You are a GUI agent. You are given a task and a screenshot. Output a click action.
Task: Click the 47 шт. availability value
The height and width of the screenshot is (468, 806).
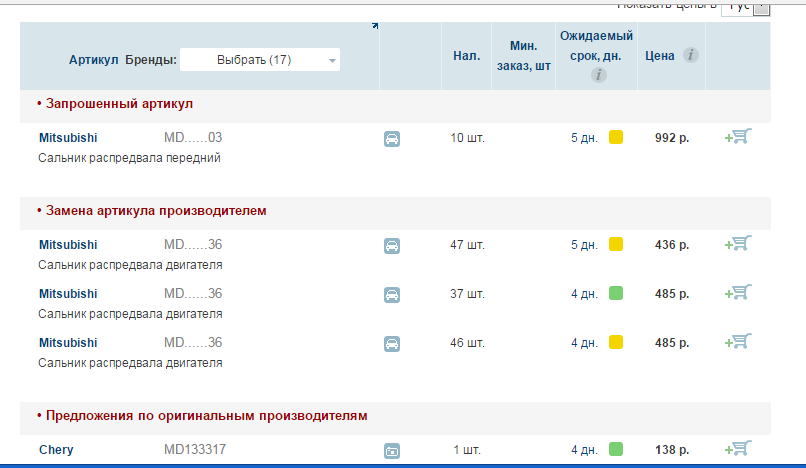[467, 245]
